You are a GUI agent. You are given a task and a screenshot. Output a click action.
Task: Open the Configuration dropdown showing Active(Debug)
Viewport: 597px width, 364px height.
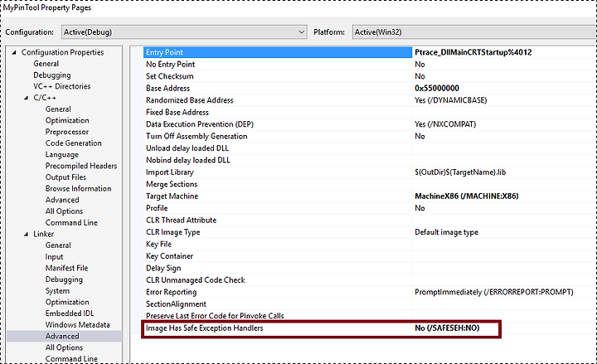tap(184, 32)
